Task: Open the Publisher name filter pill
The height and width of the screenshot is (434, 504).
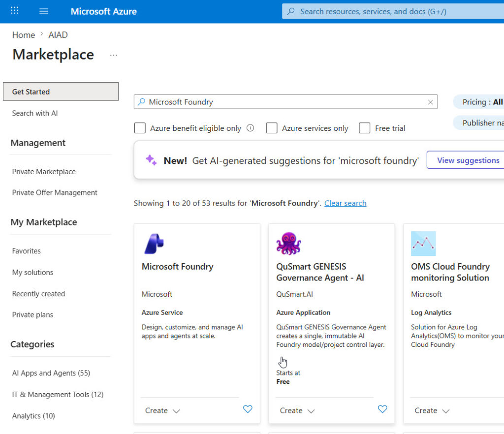Action: coord(479,123)
